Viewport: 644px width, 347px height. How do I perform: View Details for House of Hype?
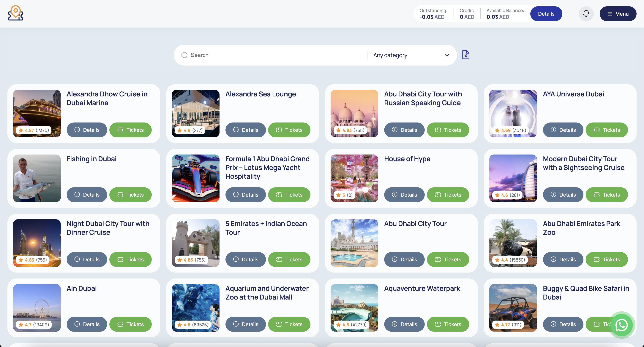click(404, 195)
